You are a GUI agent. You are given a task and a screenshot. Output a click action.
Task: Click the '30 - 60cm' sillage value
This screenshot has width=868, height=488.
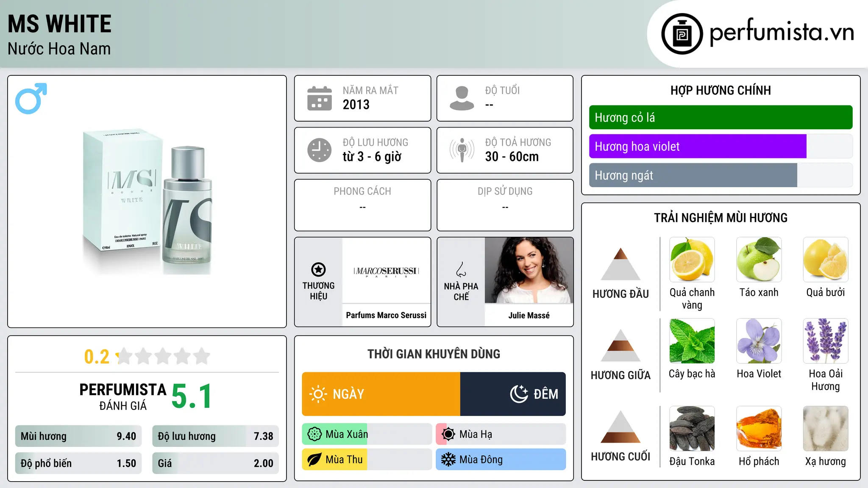[x=512, y=157]
